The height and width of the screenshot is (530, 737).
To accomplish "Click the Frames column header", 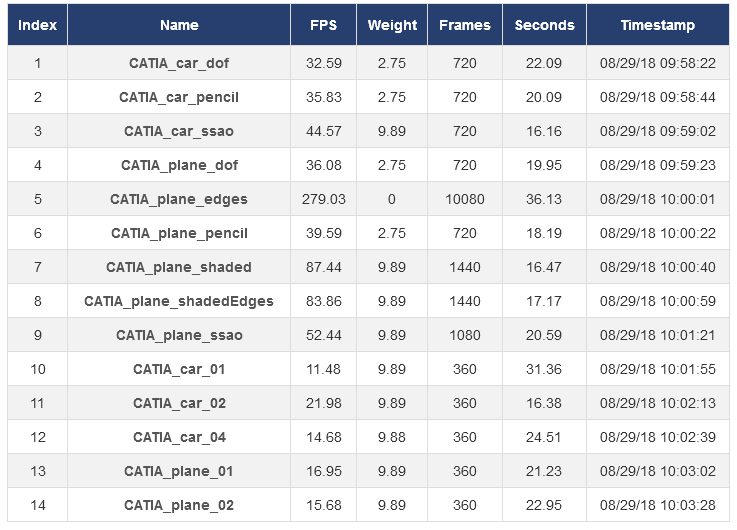I will tap(465, 25).
